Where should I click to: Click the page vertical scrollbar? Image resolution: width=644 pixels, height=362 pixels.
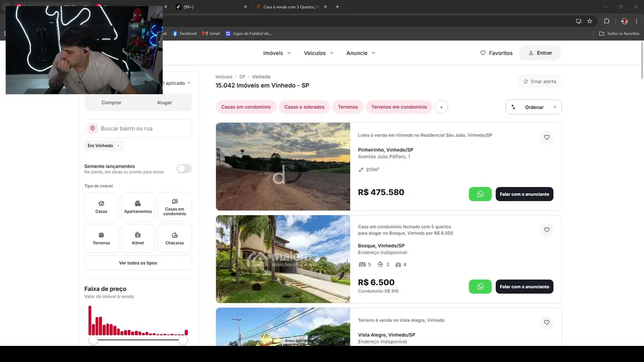pos(641,59)
